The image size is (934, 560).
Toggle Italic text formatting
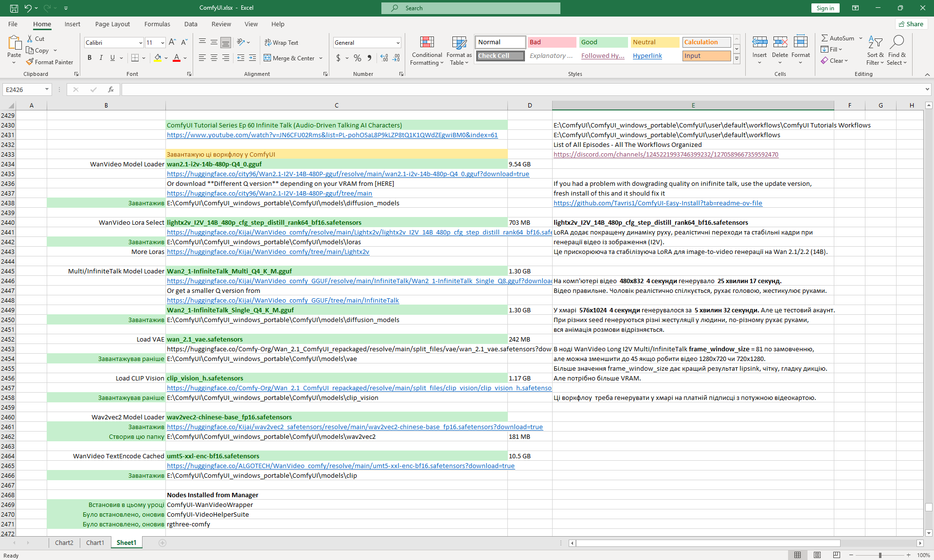101,58
